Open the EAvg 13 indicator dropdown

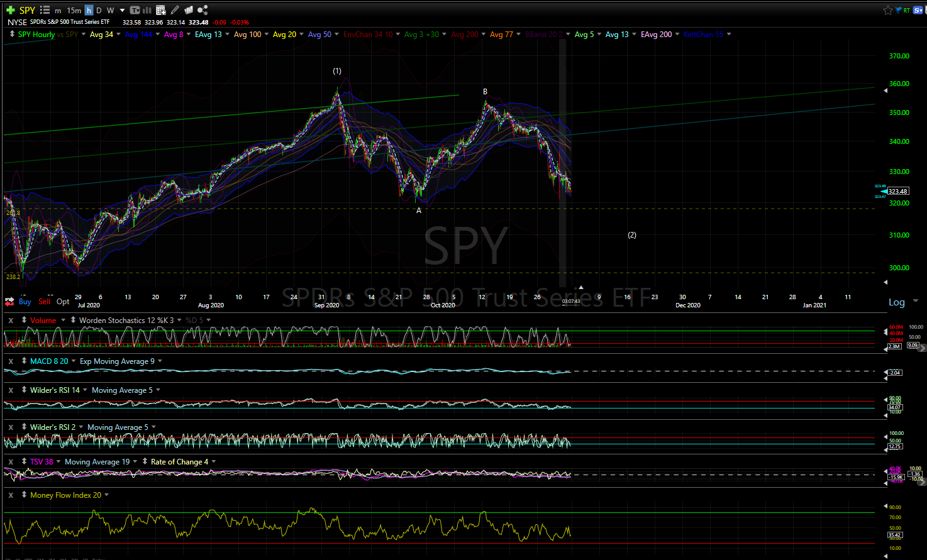click(227, 35)
